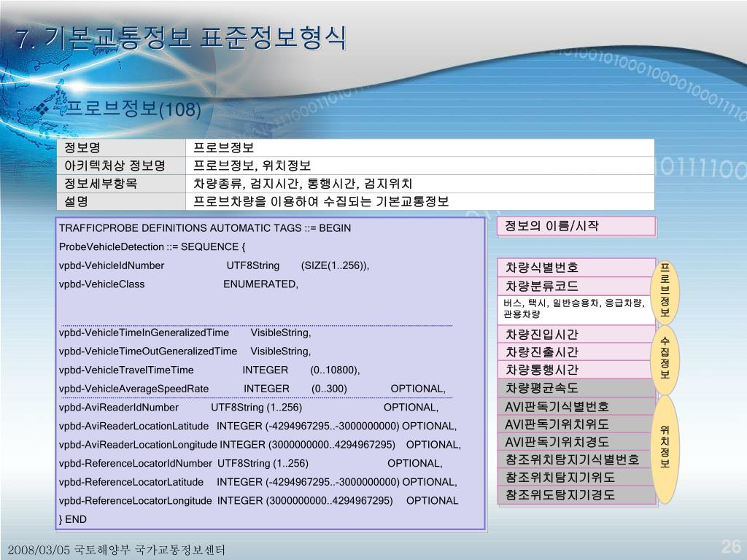747x560 pixels.
Task: Click 'vpbd-VehicleTimeOutGeneralizedTime' field
Action: pyautogui.click(x=147, y=351)
